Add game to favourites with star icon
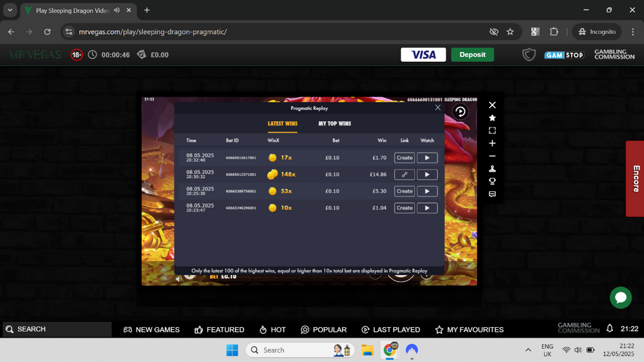This screenshot has width=644, height=362. coord(492,118)
